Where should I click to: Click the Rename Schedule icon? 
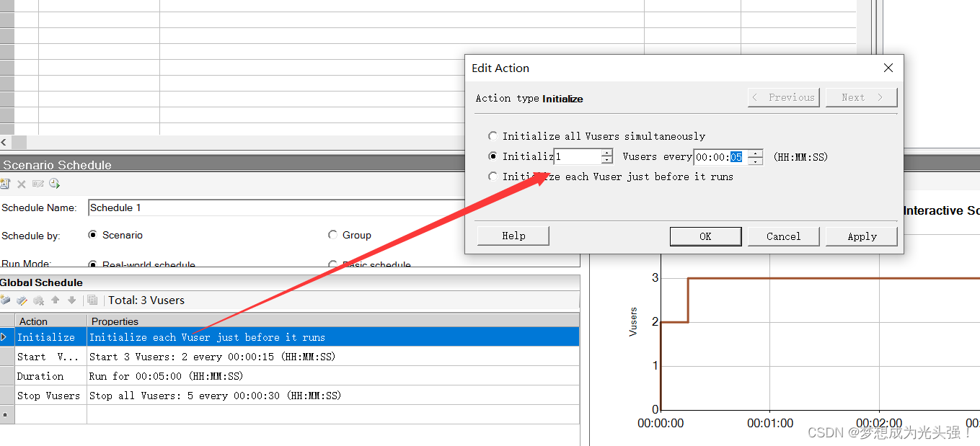(x=37, y=184)
